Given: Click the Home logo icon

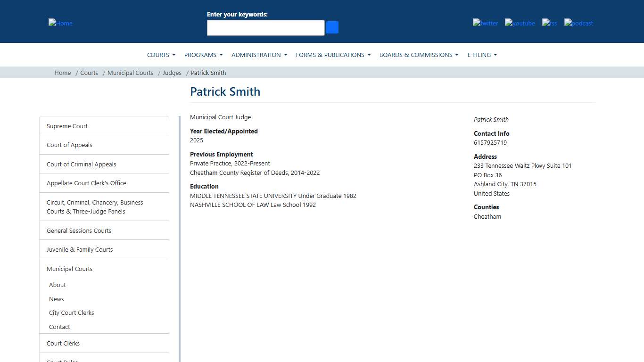Looking at the screenshot, I should [60, 23].
